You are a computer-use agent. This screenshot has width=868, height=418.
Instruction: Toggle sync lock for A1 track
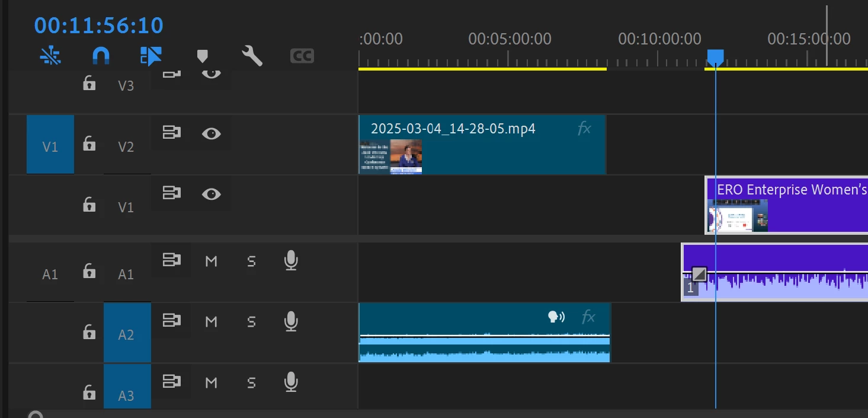tap(171, 260)
